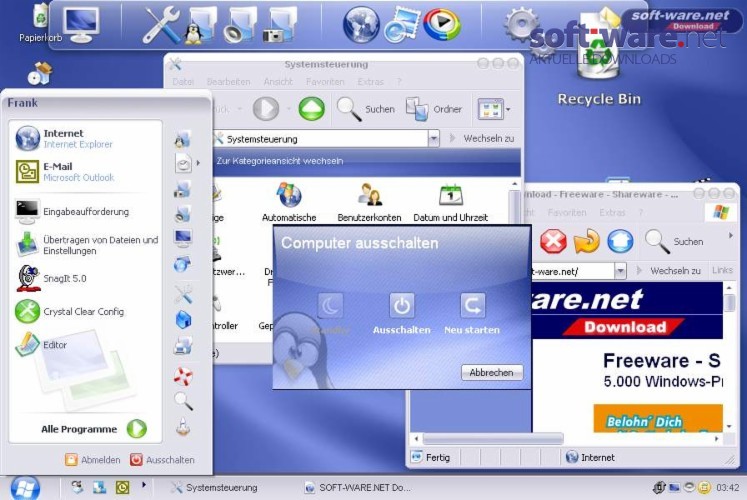
Task: Click the Download banner on the webpage
Action: point(625,327)
